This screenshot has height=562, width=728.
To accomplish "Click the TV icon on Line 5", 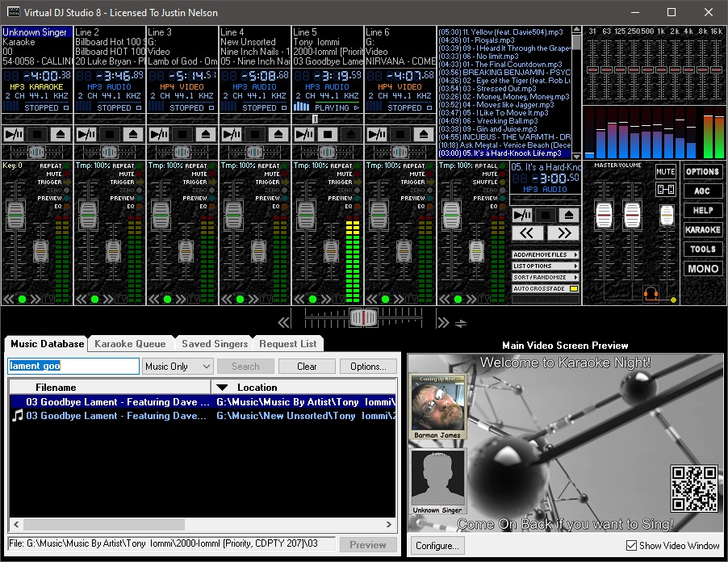I will [x=339, y=299].
